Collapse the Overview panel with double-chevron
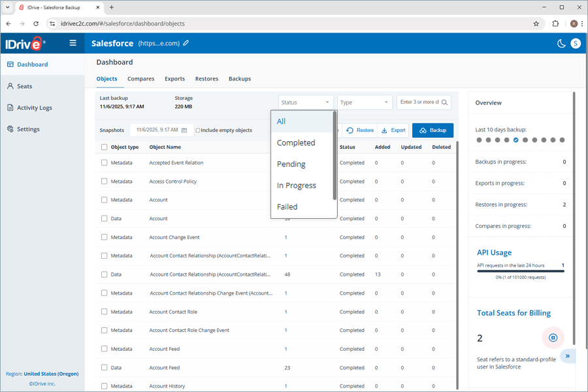 click(x=568, y=356)
